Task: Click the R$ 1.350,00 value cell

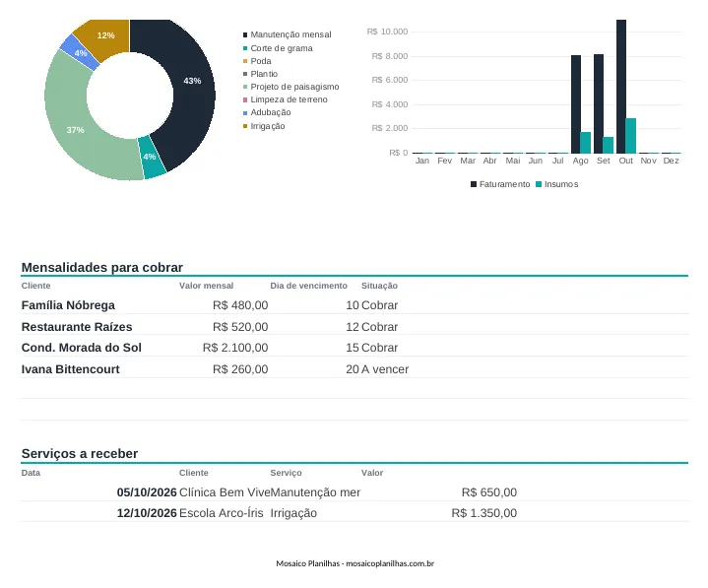Action: pos(484,513)
